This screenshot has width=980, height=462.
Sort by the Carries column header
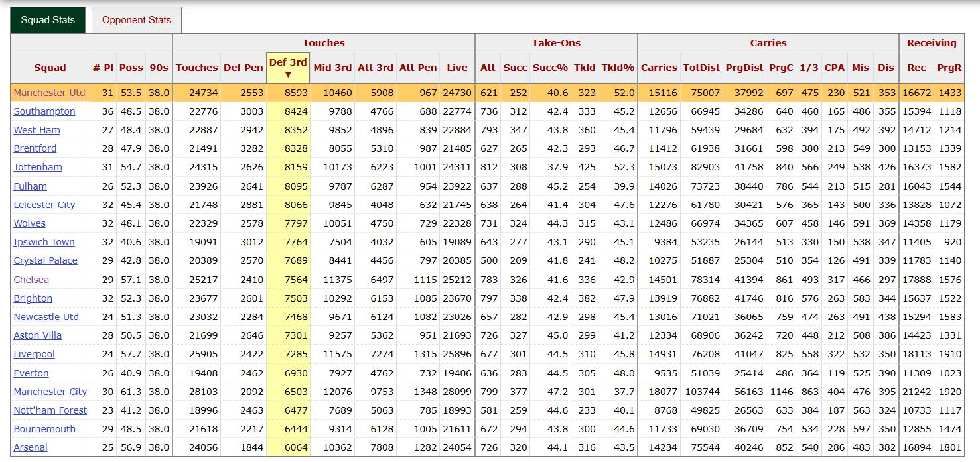coord(659,68)
